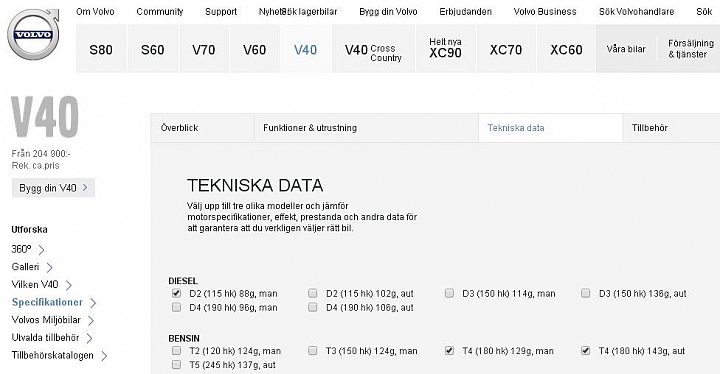
Task: Uncheck T4 (180 hk) 143g, aut
Action: (x=585, y=351)
